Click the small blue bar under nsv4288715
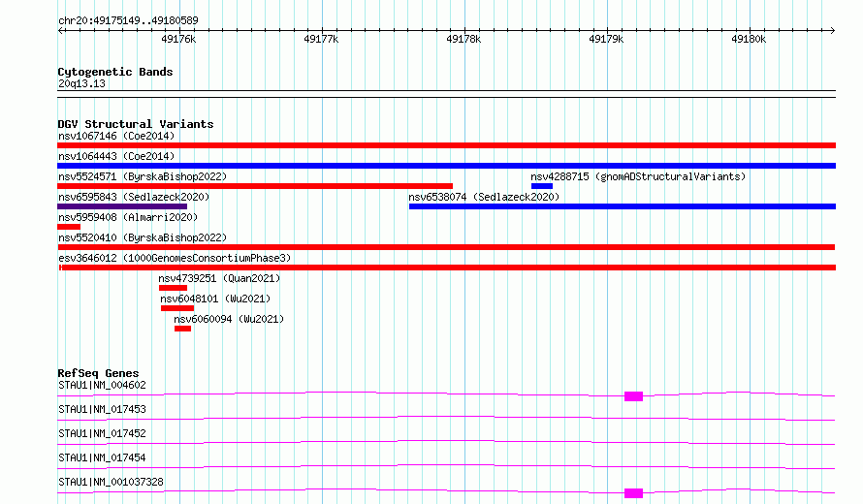Viewport: 863px width, 504px height. coord(542,186)
